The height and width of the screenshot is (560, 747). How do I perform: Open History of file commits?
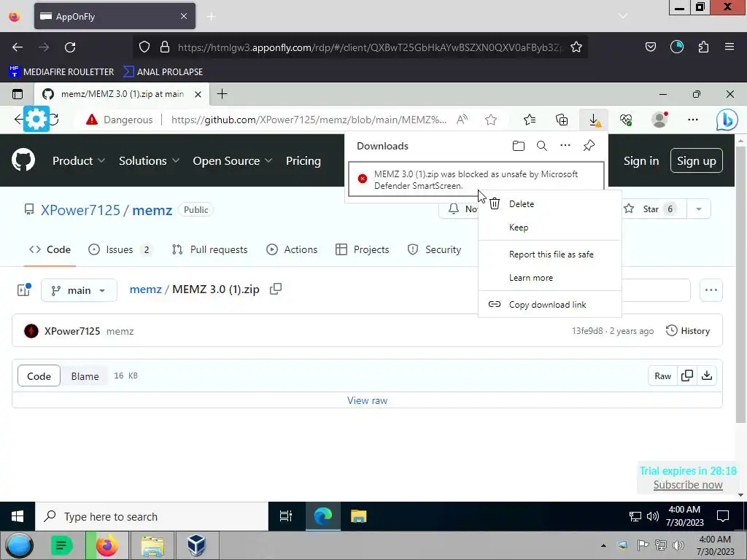tap(688, 330)
